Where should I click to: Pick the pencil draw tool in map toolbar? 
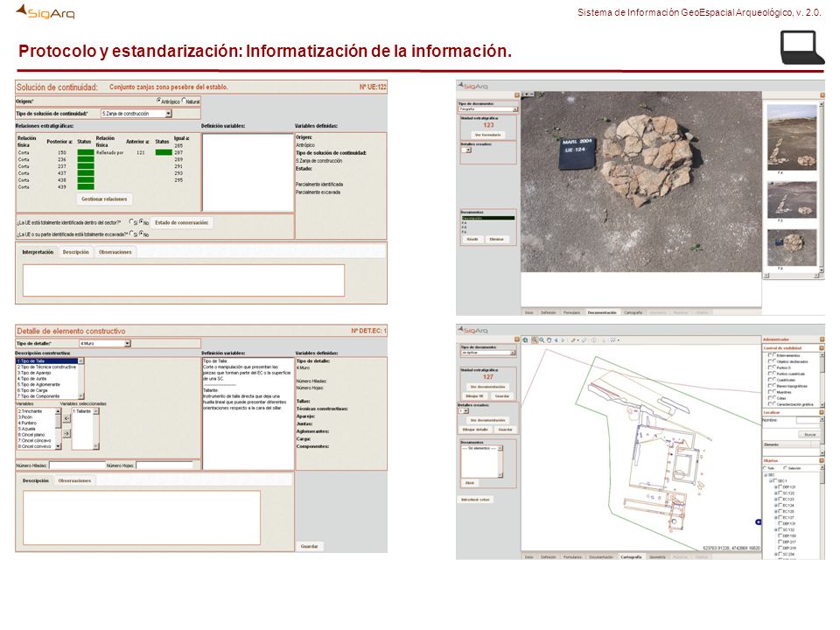coord(572,340)
